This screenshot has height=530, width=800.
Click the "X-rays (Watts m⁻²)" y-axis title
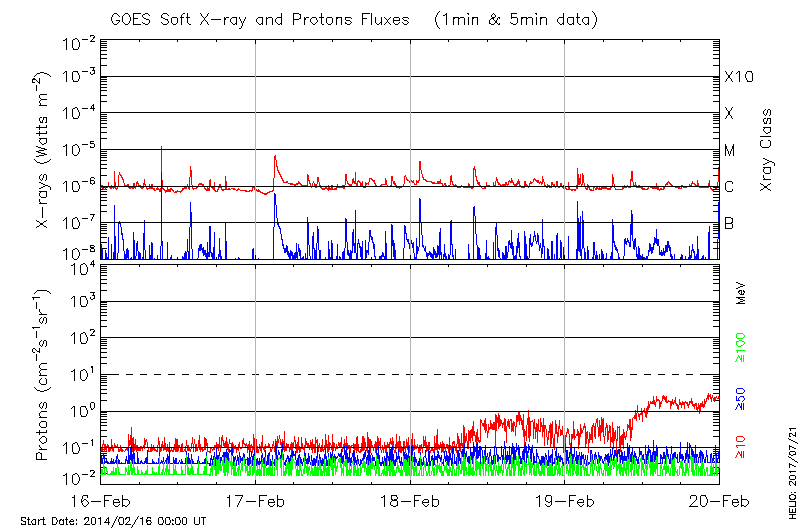43,150
